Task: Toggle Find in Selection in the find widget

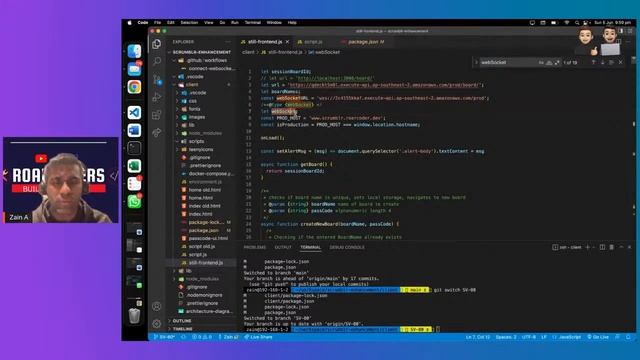Action: pyautogui.click(x=611, y=62)
